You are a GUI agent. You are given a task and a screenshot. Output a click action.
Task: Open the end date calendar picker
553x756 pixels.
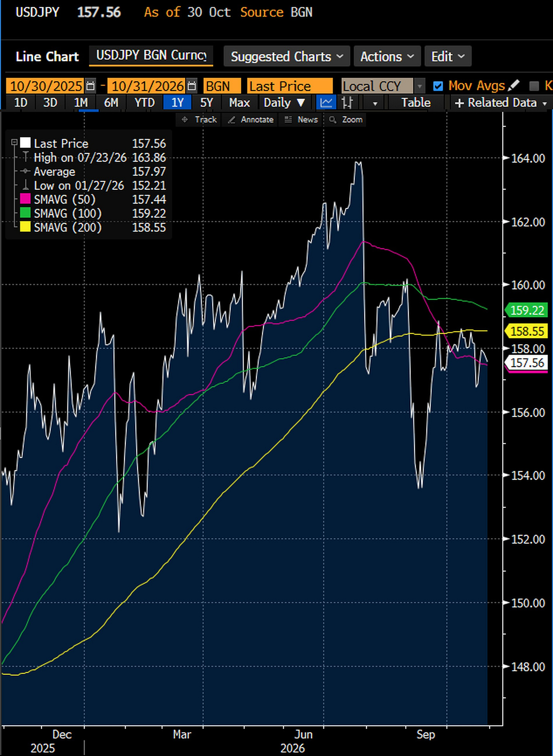click(192, 86)
